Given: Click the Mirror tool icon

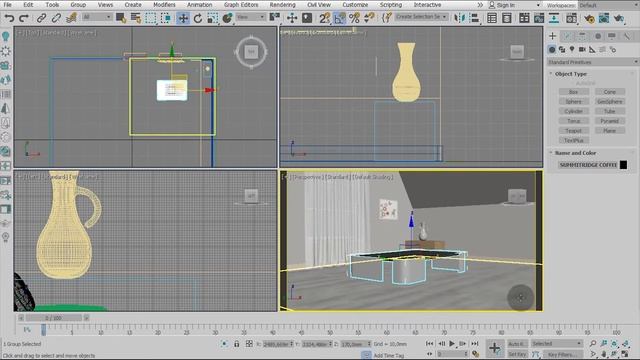Looking at the screenshot, I should pos(460,18).
